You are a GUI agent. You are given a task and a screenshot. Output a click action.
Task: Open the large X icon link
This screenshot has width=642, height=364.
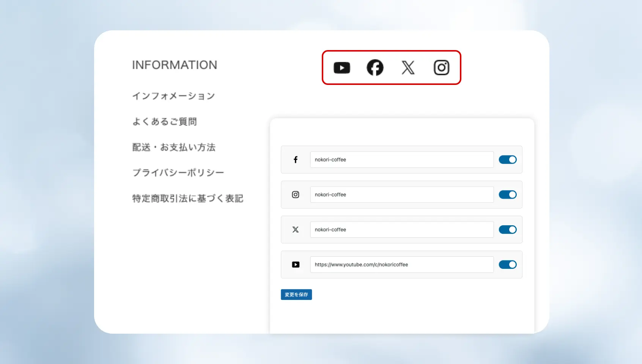[408, 68]
